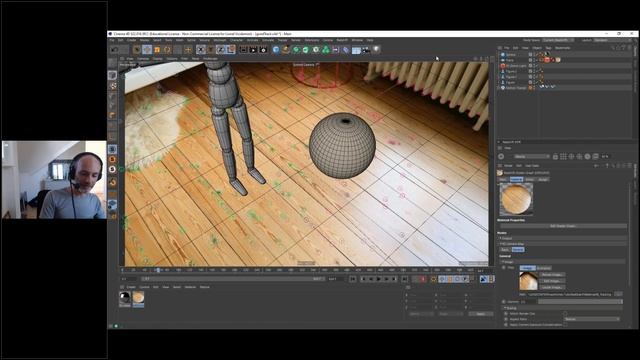This screenshot has height=360, width=640.
Task: Open the MoGraph menu
Action: (x=220, y=40)
